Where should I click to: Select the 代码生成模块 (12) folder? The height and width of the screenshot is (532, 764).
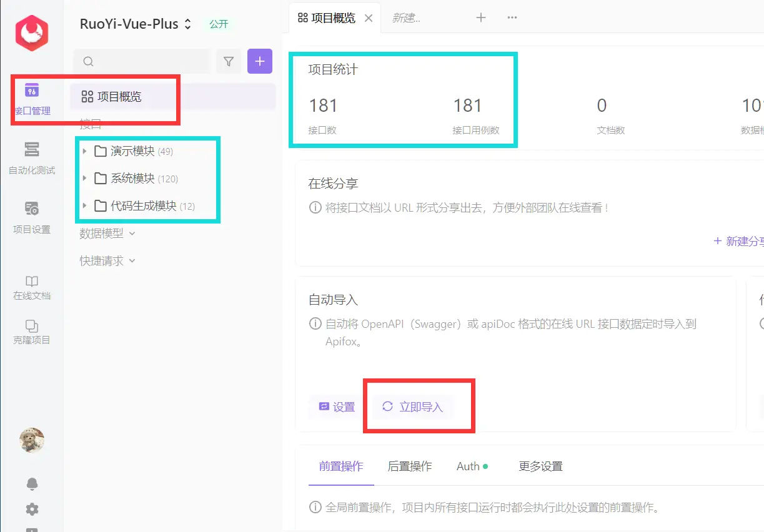[144, 206]
